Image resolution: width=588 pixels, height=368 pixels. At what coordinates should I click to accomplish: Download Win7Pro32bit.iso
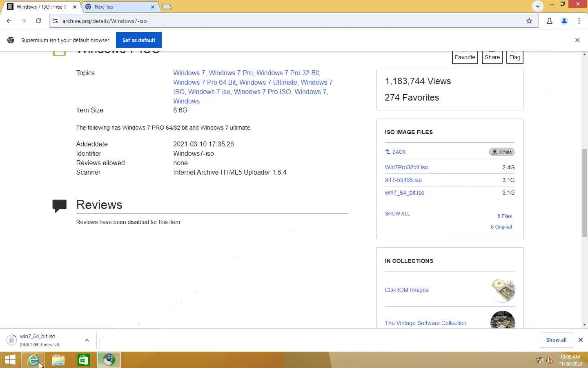(406, 167)
